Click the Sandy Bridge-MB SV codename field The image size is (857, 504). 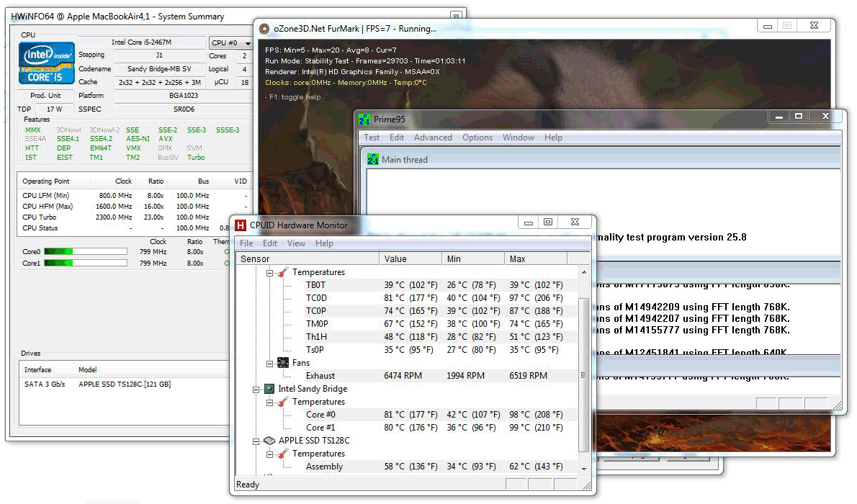[x=160, y=69]
